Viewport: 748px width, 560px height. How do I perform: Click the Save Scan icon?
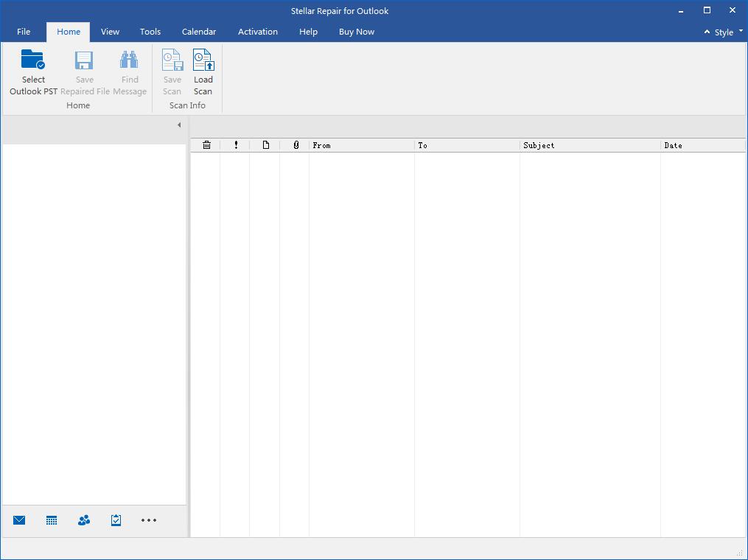[172, 60]
